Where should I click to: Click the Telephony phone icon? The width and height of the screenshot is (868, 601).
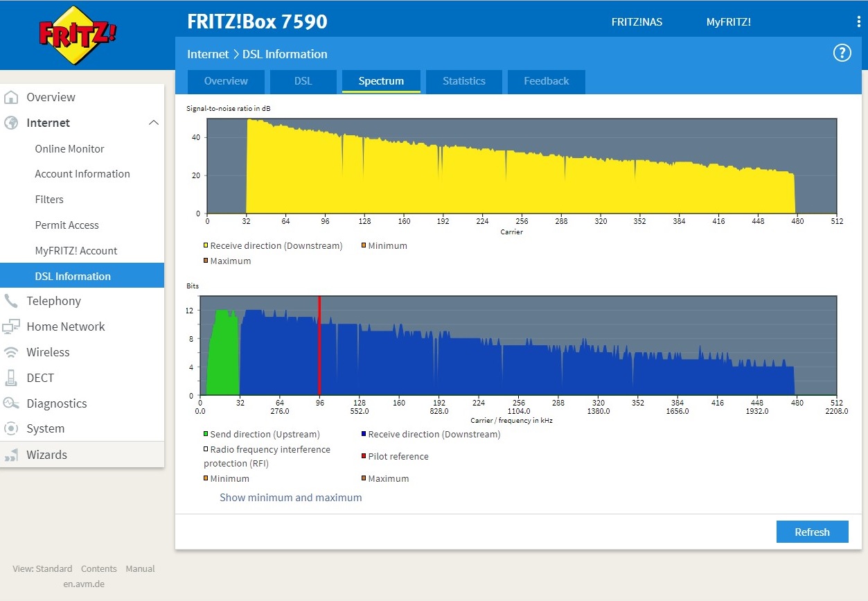(11, 301)
